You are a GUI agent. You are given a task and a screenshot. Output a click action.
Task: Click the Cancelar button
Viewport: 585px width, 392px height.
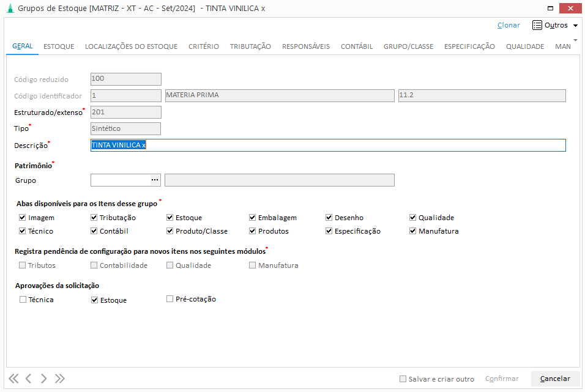pyautogui.click(x=555, y=379)
